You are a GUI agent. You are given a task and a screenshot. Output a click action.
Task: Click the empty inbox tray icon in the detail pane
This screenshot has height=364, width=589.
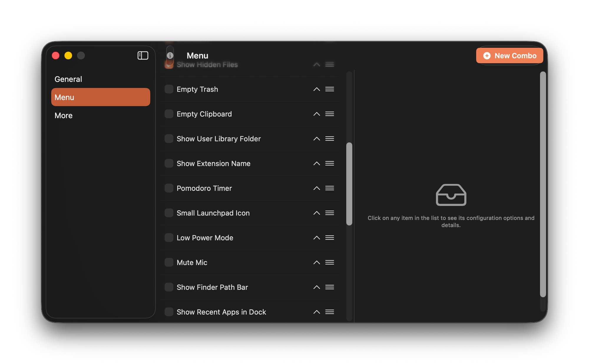pos(451,195)
